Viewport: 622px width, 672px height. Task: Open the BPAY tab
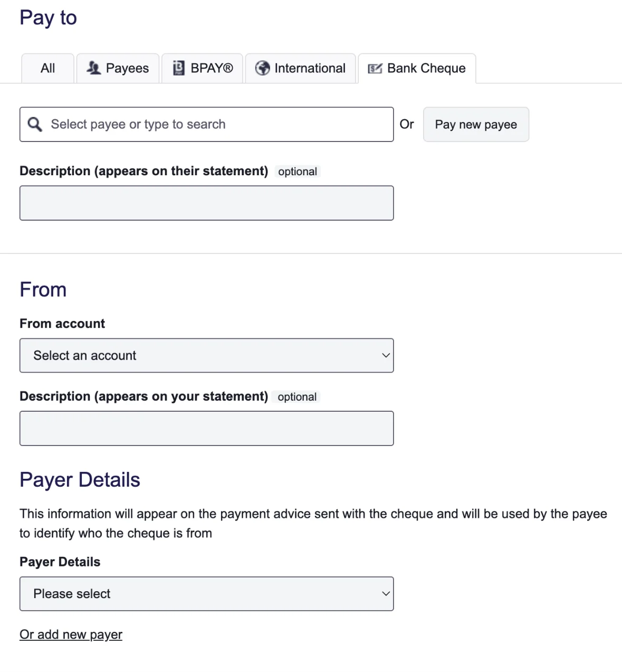[x=202, y=68]
